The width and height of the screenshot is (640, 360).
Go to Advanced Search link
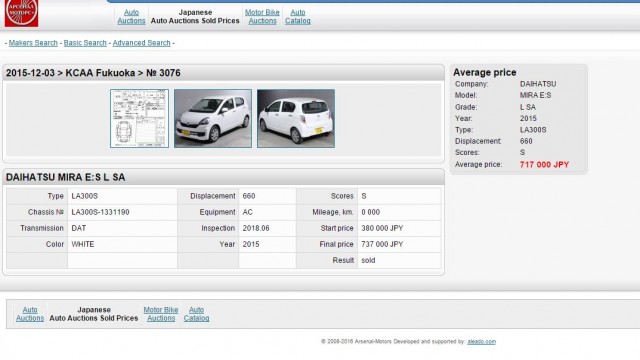tap(141, 43)
